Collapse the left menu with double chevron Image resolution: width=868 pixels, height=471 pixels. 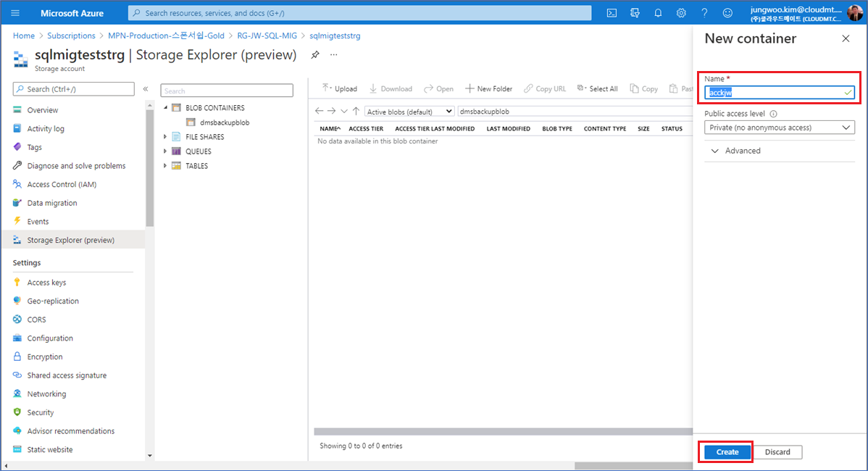click(146, 88)
